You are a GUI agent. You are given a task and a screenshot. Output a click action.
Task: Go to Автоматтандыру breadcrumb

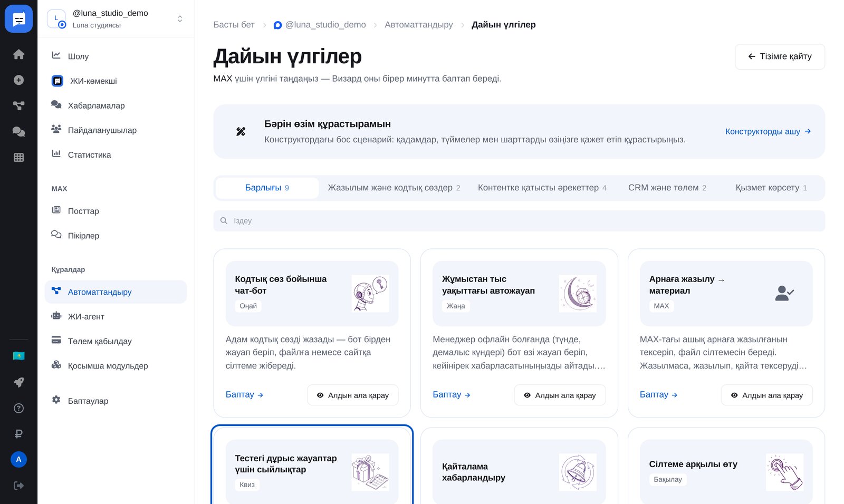pyautogui.click(x=419, y=25)
